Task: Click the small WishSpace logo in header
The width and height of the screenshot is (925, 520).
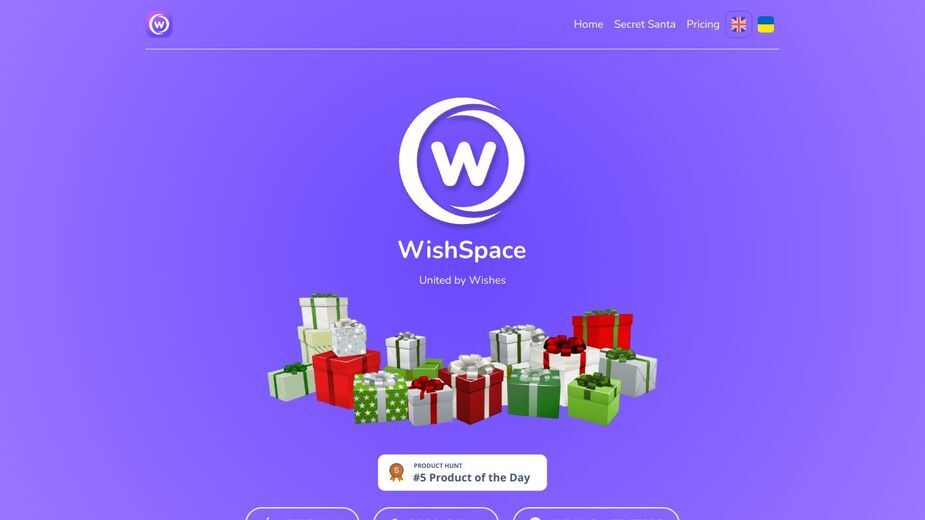Action: [159, 24]
